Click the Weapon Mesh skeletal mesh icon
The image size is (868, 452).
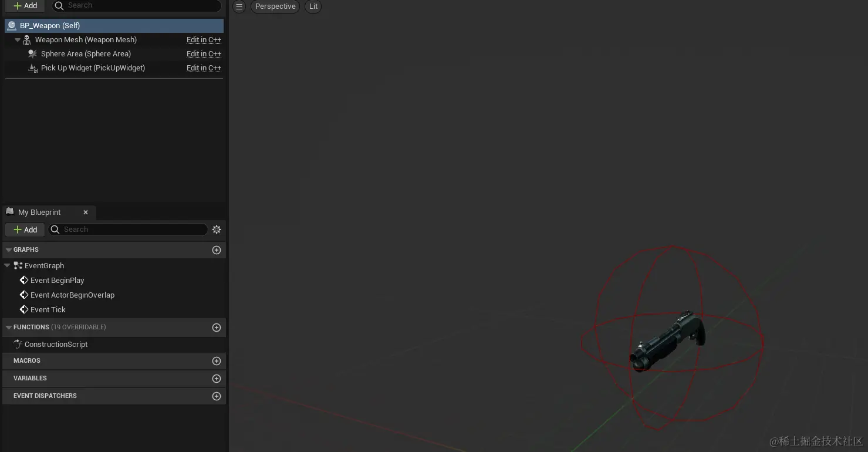click(27, 40)
